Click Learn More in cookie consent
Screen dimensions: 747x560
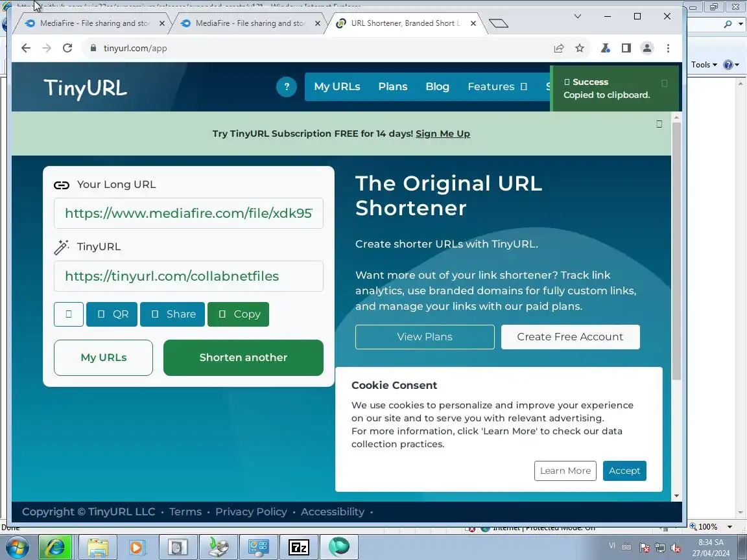click(565, 471)
